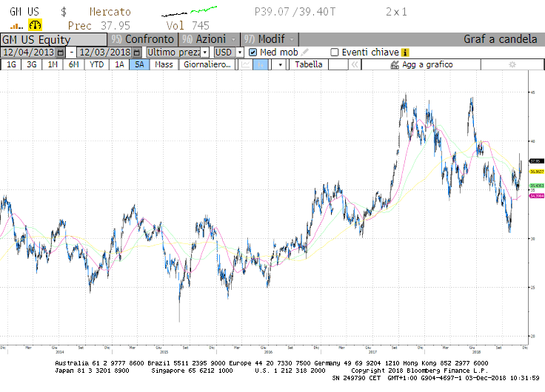Open chart settings via the gear icon
This screenshot has height=392, width=545.
[512, 64]
